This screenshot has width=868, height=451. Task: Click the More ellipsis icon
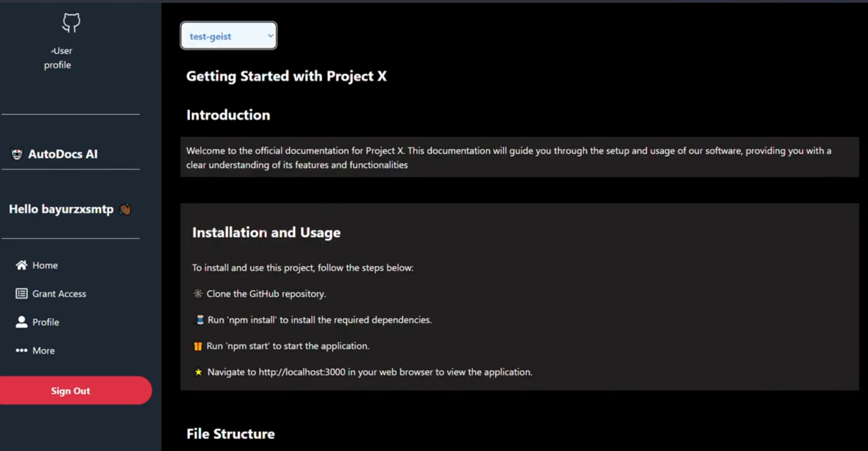[21, 351]
